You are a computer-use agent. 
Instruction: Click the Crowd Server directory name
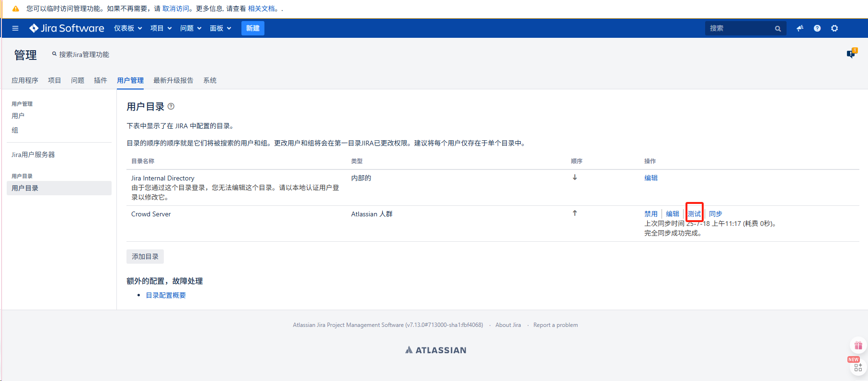pos(151,214)
